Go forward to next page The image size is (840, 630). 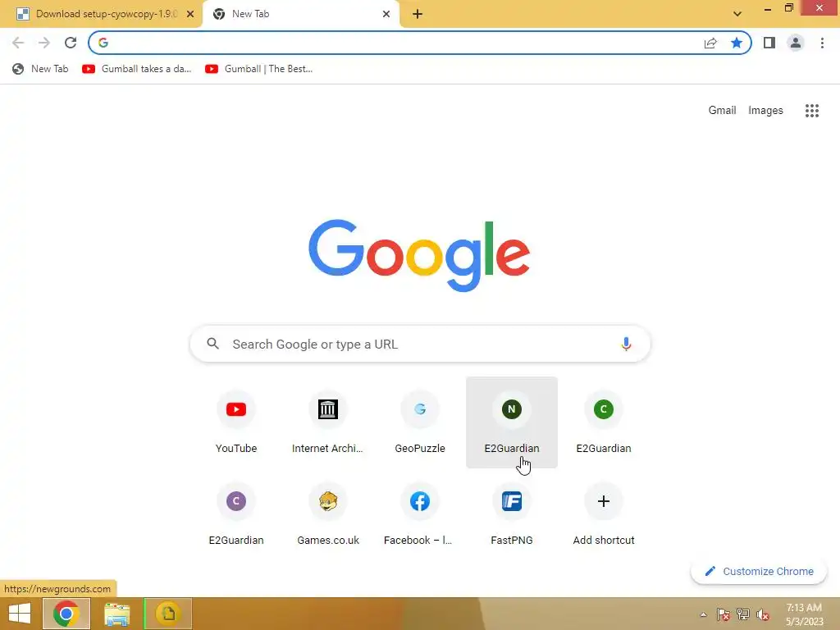[x=44, y=43]
